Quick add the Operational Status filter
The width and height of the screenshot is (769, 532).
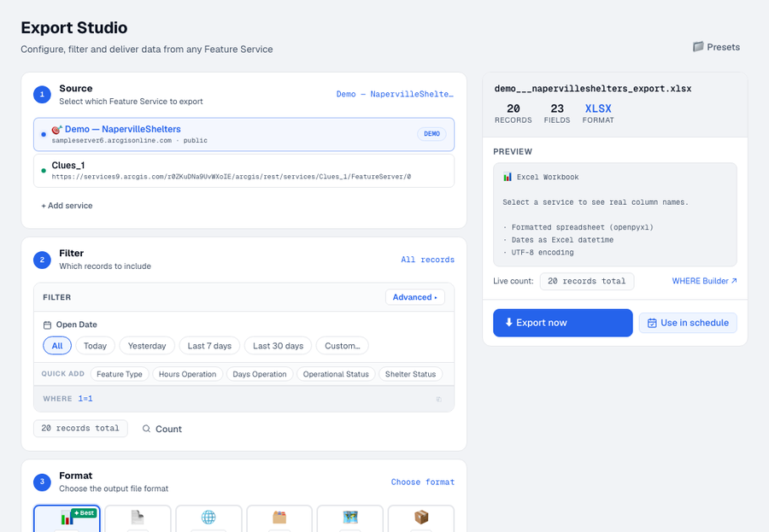pos(336,374)
